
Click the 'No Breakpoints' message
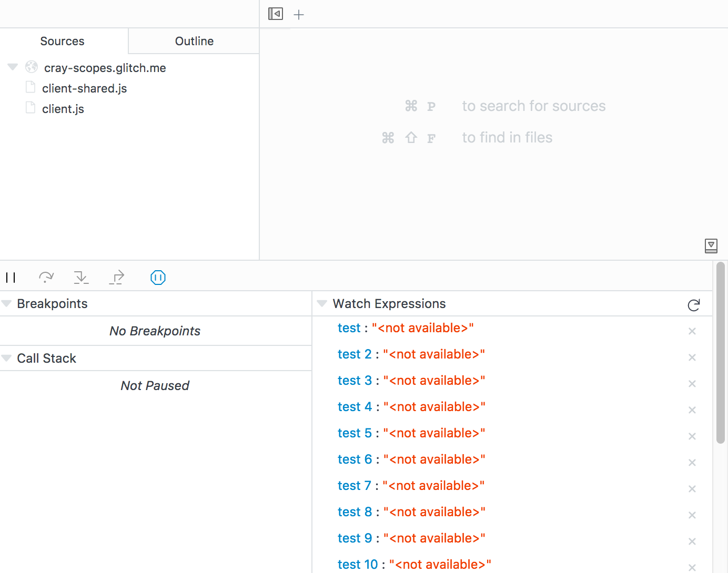(x=155, y=331)
